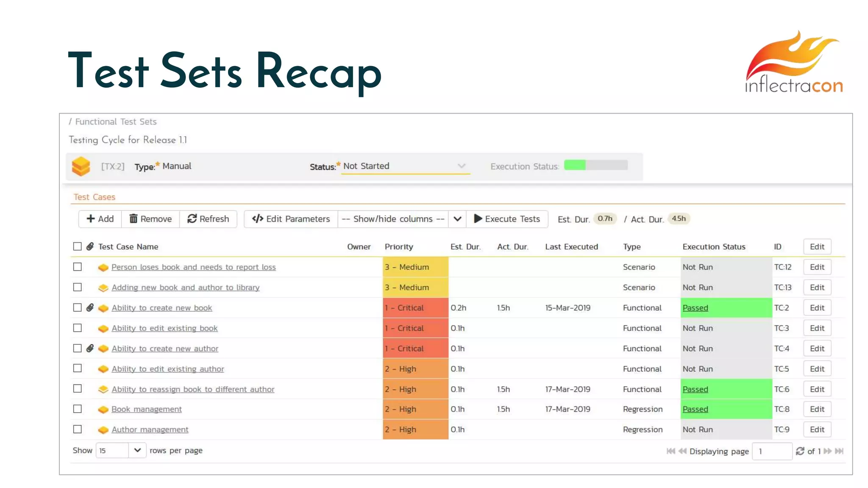The width and height of the screenshot is (868, 488).
Task: Go to first page using the pagination icon
Action: pos(670,451)
